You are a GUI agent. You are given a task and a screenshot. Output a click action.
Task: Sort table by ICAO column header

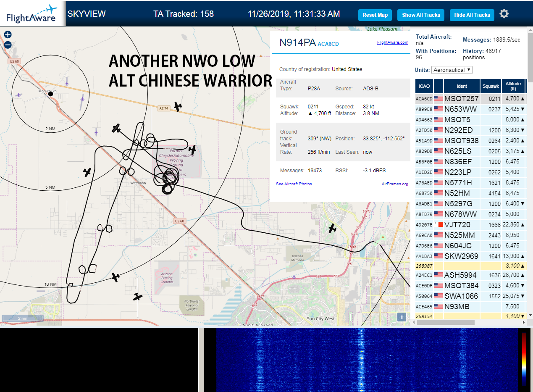point(424,86)
